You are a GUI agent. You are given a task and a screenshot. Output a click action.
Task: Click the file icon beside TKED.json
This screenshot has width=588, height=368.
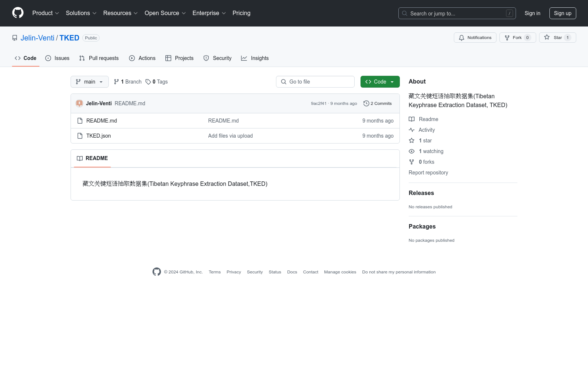[x=80, y=136]
